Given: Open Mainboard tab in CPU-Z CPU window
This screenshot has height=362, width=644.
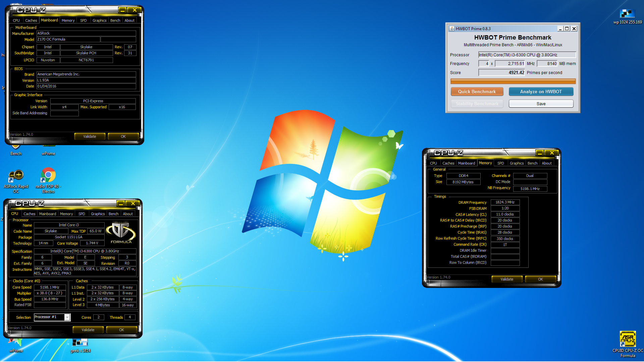Looking at the screenshot, I should pos(48,214).
